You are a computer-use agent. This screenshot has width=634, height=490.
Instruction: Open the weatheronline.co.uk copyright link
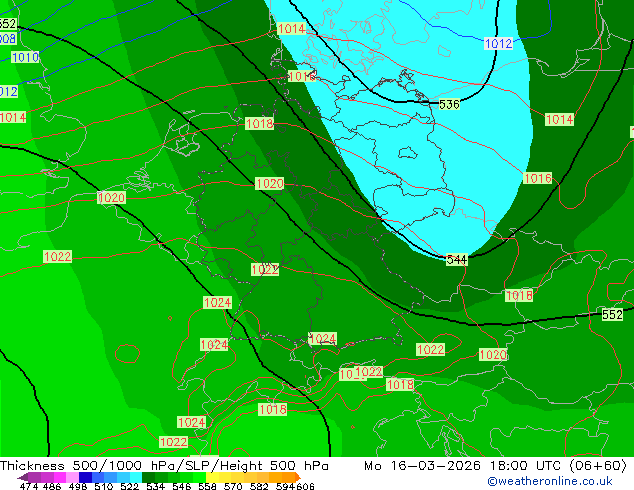550,481
